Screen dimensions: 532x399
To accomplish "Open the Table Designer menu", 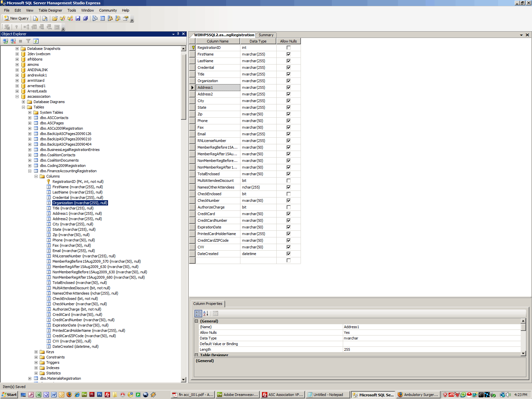I will [50, 10].
